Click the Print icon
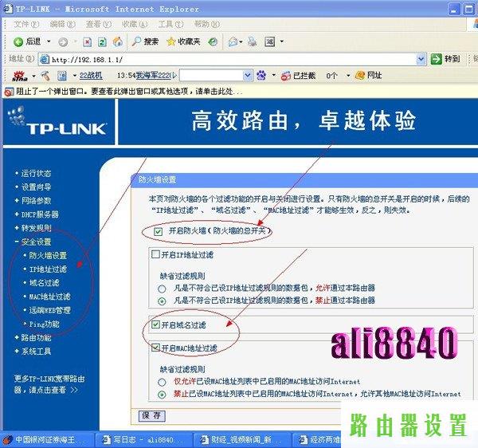Screen dimensions: 478x448 tap(252, 41)
